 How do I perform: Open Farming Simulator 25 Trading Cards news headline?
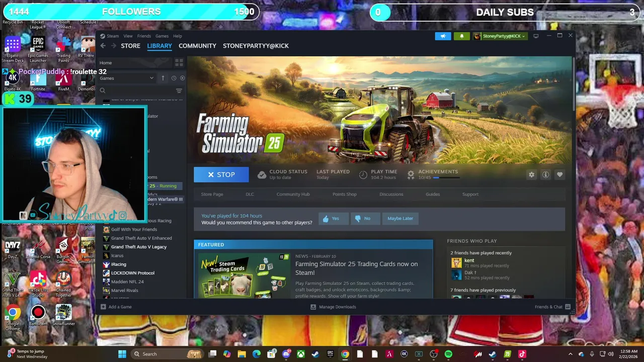(356, 268)
